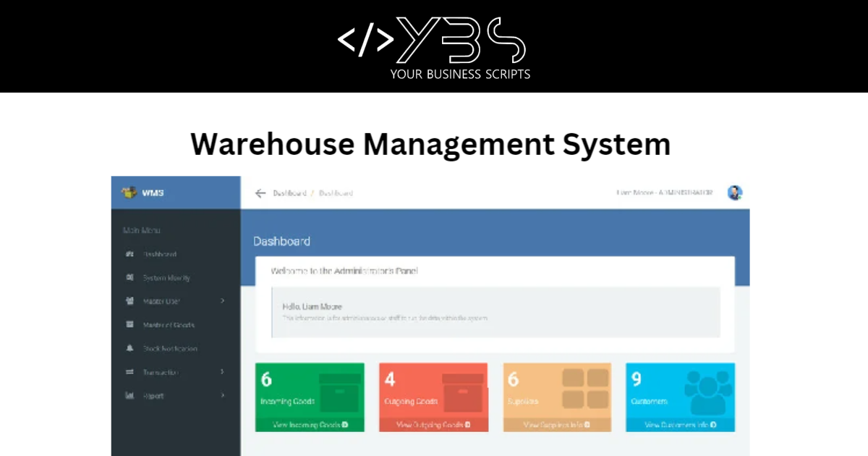Click the back arrow near the breadcrumb
Screen dimensions: 868x456
260,193
